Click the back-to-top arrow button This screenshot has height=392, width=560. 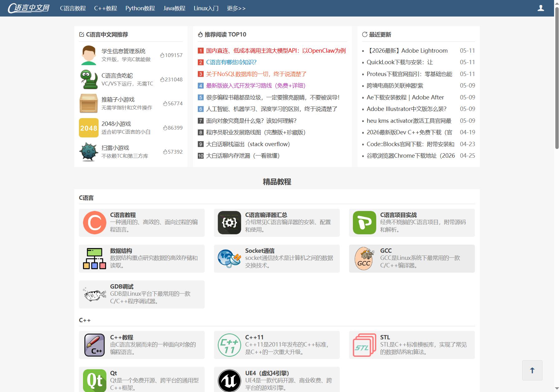pyautogui.click(x=532, y=370)
